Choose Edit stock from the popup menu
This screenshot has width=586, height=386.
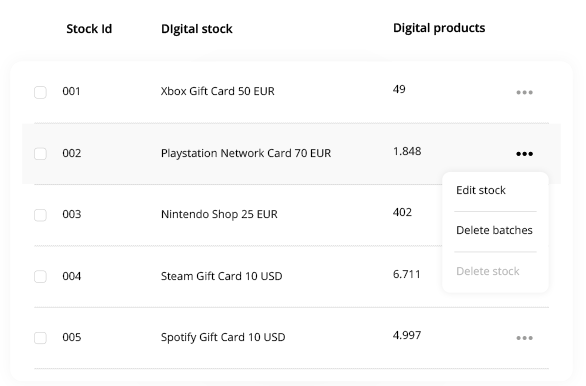click(x=481, y=190)
